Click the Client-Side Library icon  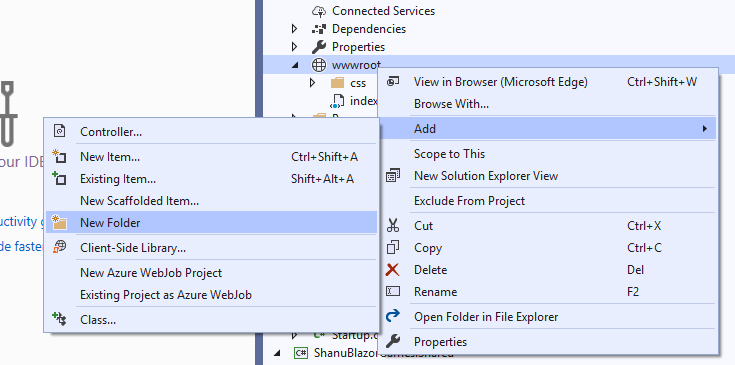(60, 247)
